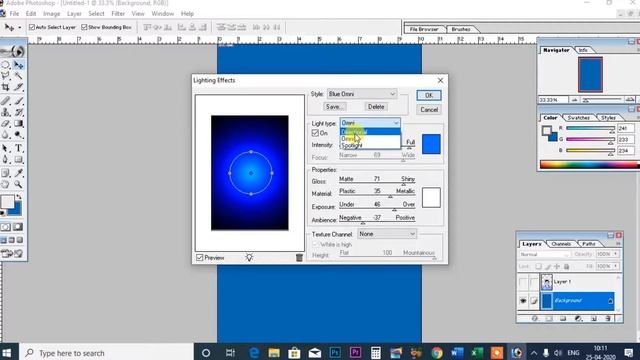The height and width of the screenshot is (360, 640).
Task: Open the Light type dropdown
Action: click(x=370, y=123)
